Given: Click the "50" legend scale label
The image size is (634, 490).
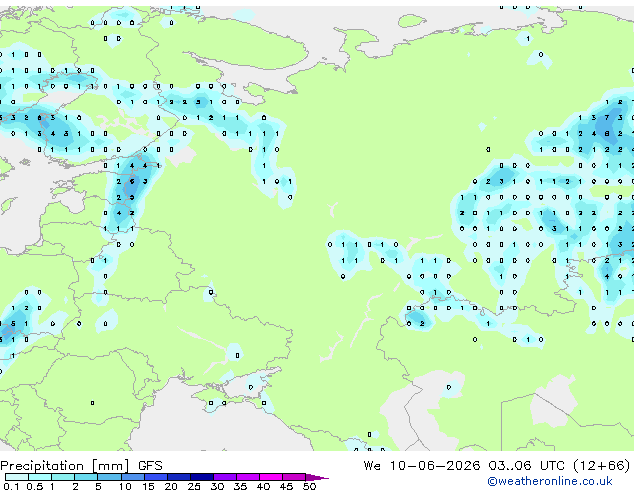Looking at the screenshot, I should click(309, 486).
